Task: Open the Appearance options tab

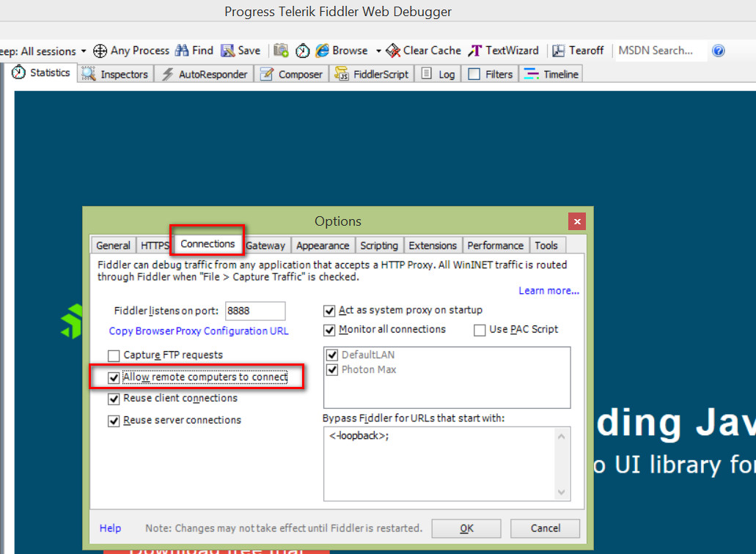Action: pyautogui.click(x=323, y=245)
